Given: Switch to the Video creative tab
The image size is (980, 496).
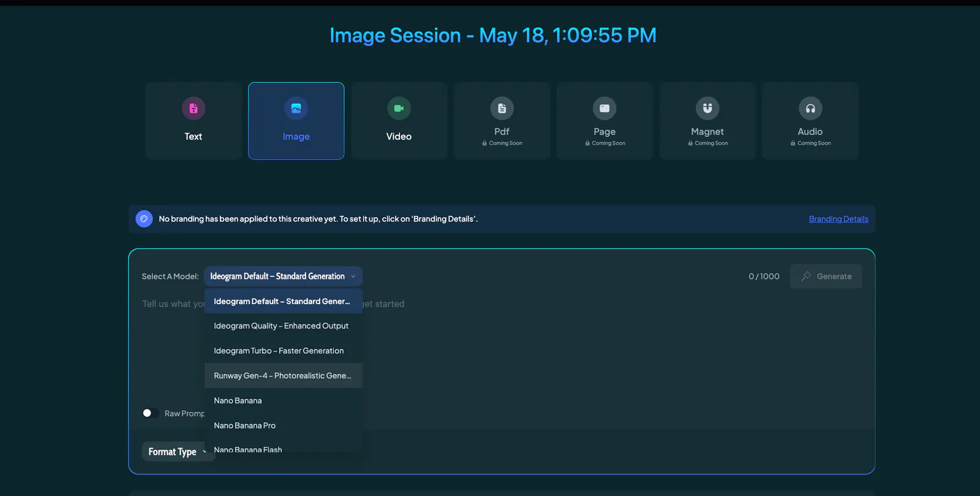Looking at the screenshot, I should pyautogui.click(x=399, y=121).
